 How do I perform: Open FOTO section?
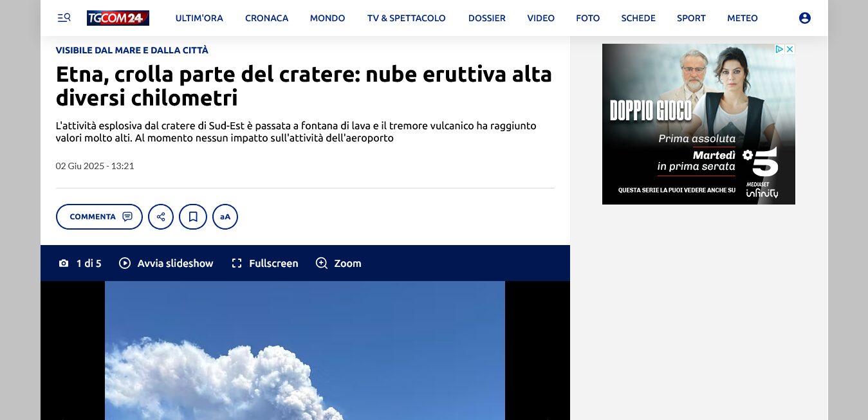click(x=588, y=18)
